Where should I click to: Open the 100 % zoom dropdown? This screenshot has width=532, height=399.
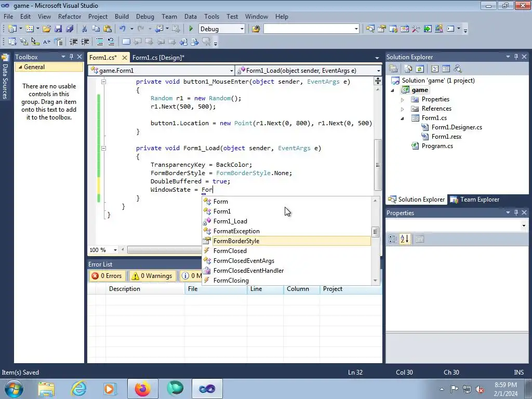click(x=115, y=250)
